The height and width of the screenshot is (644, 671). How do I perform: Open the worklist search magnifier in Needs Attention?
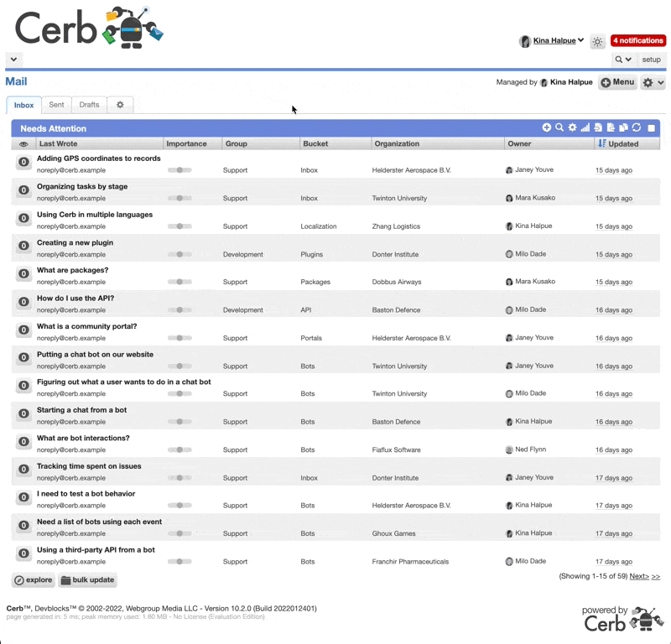[x=559, y=127]
